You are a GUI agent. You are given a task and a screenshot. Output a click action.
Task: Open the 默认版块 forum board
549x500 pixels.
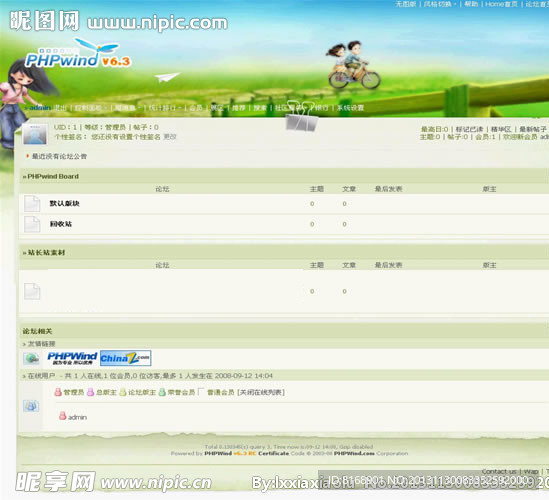pyautogui.click(x=64, y=203)
